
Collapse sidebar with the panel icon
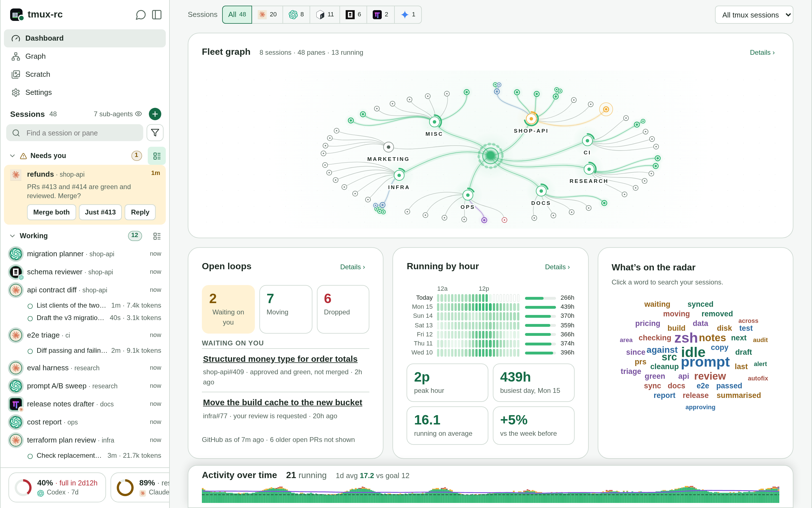157,15
